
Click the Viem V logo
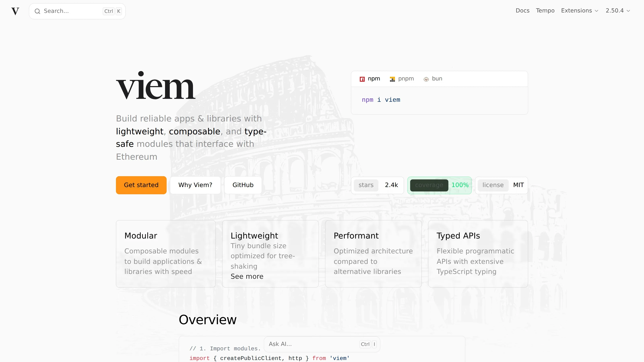(x=15, y=11)
